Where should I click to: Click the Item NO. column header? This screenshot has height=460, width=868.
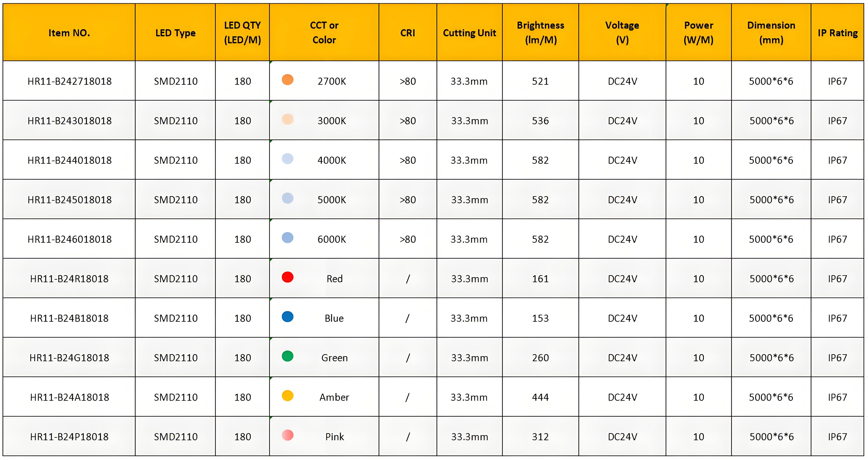(x=69, y=32)
